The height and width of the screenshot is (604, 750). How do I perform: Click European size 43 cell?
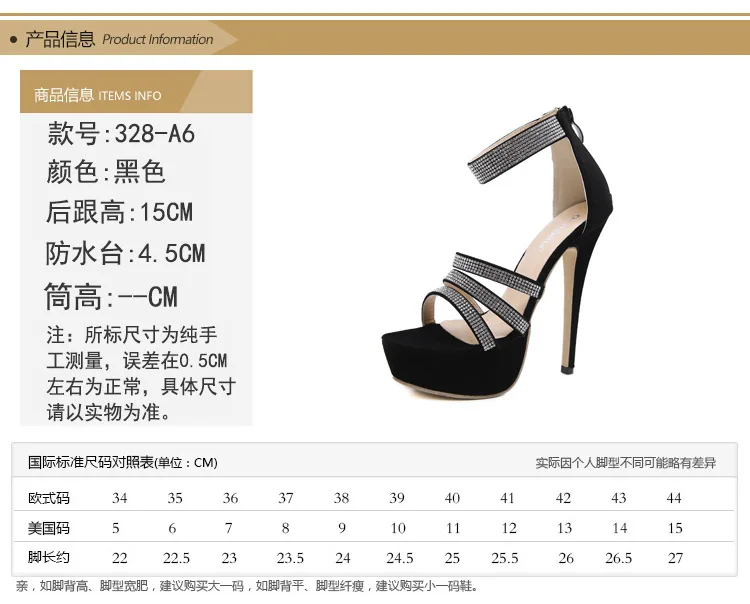618,498
